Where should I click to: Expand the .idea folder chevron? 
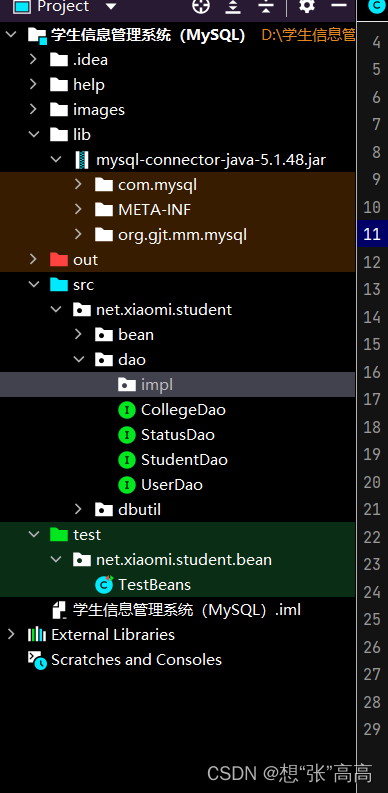pos(33,60)
